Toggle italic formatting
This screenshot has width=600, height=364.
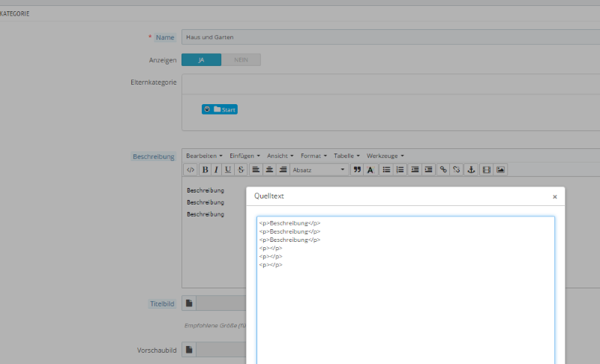[216, 170]
